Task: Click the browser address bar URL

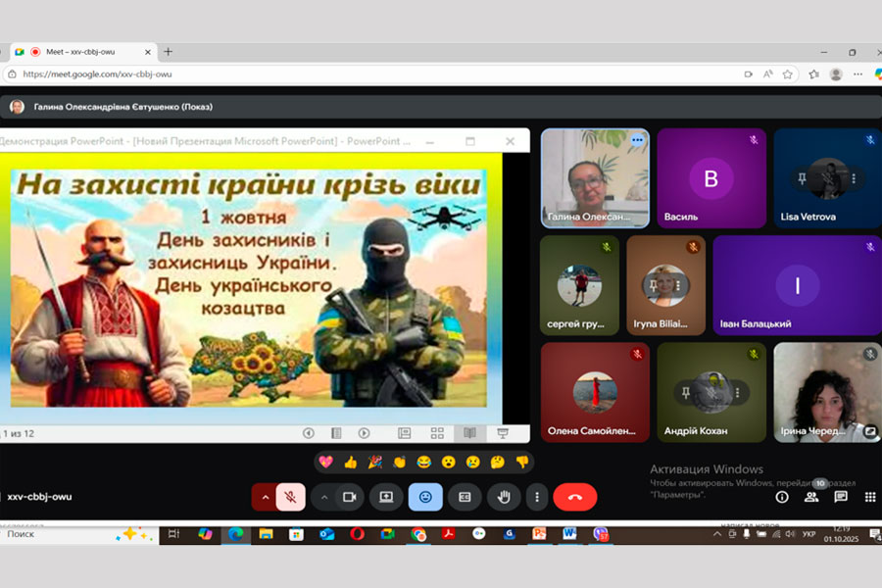Action: (x=98, y=73)
